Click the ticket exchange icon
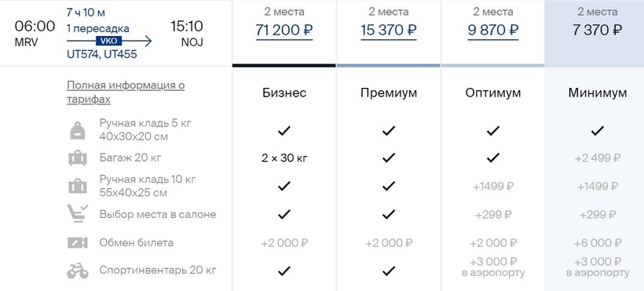 tap(77, 242)
